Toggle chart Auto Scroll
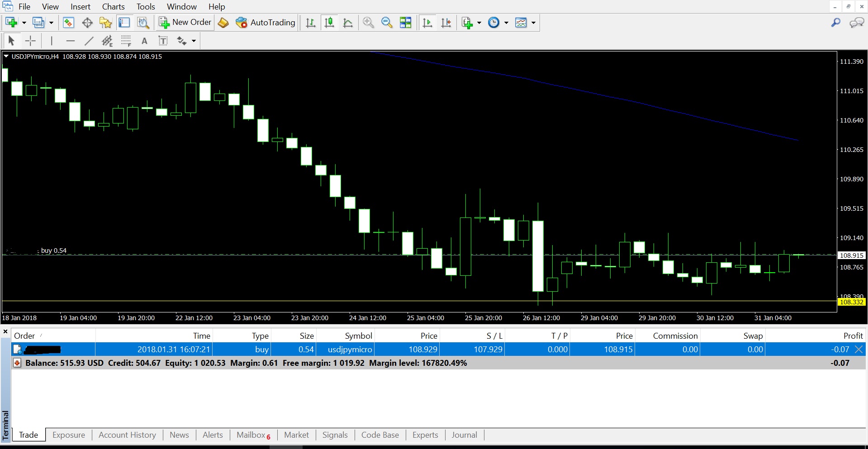The image size is (868, 449). (x=427, y=23)
